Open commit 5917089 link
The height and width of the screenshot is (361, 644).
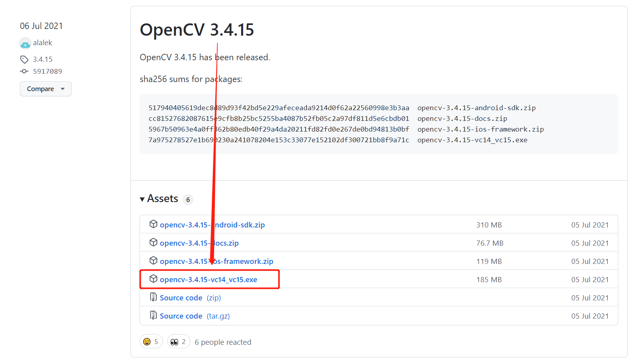click(x=48, y=71)
